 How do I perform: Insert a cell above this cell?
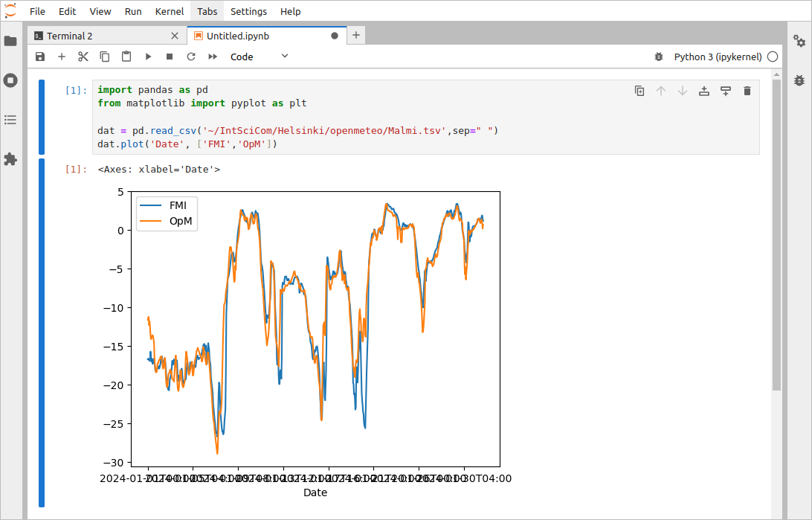(x=703, y=92)
